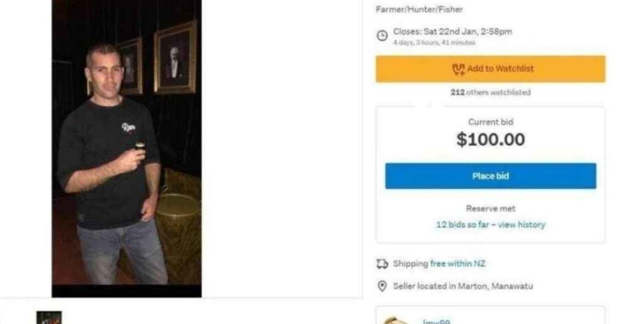This screenshot has height=324, width=644.
Task: Click the Current bid label
Action: click(490, 122)
